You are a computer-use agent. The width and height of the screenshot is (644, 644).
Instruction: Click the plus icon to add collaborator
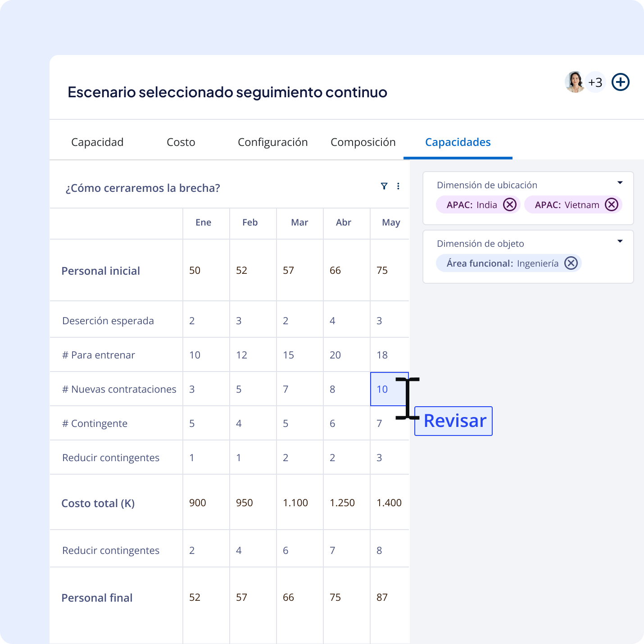pyautogui.click(x=620, y=82)
